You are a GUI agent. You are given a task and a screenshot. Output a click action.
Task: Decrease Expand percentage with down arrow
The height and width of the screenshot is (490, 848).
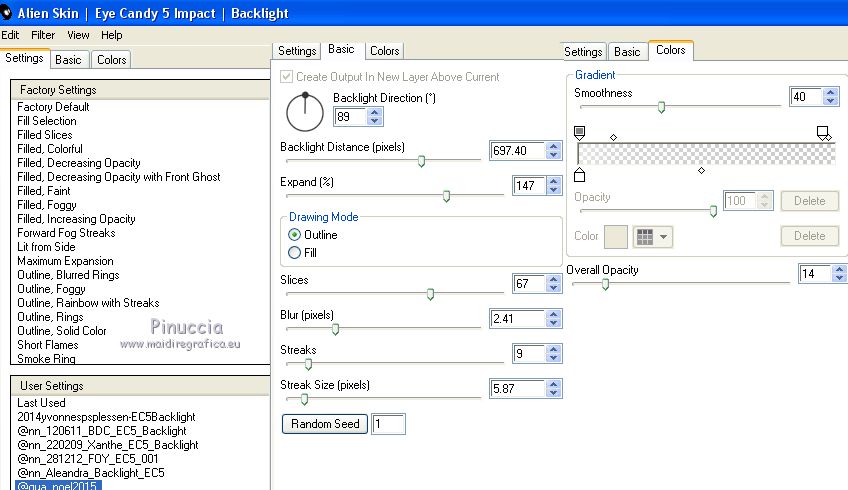click(x=553, y=190)
